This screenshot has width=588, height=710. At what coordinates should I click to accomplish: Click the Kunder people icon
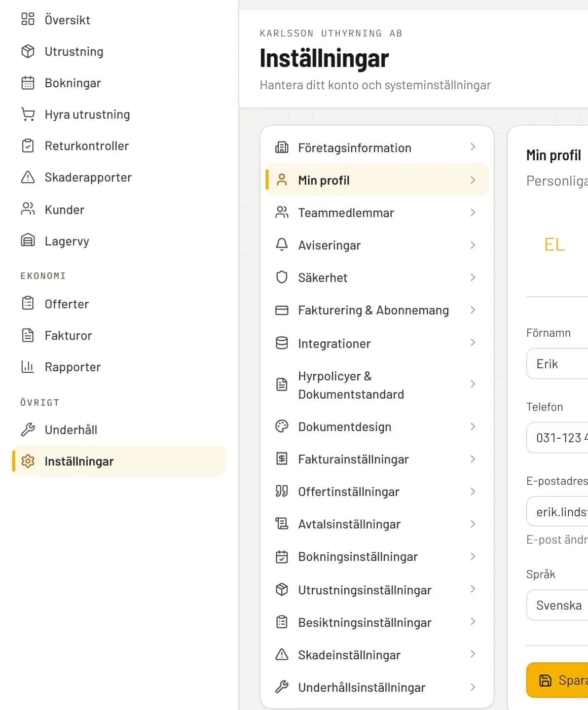[28, 208]
